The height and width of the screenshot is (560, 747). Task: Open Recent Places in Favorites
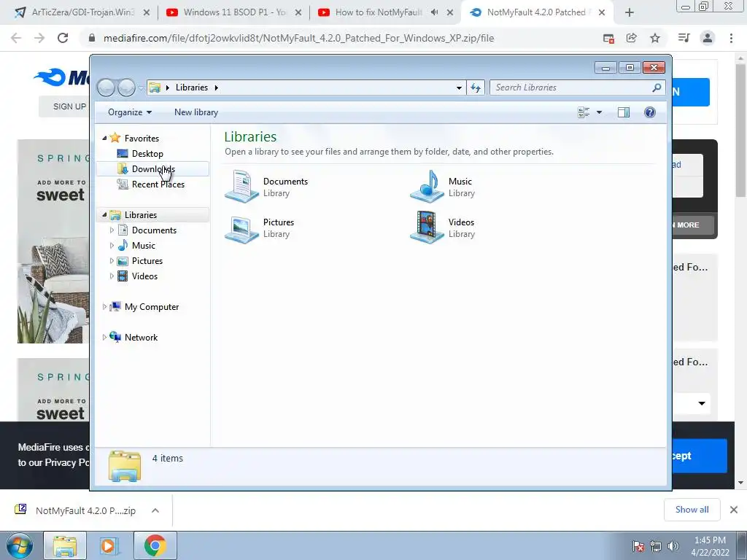pos(158,184)
